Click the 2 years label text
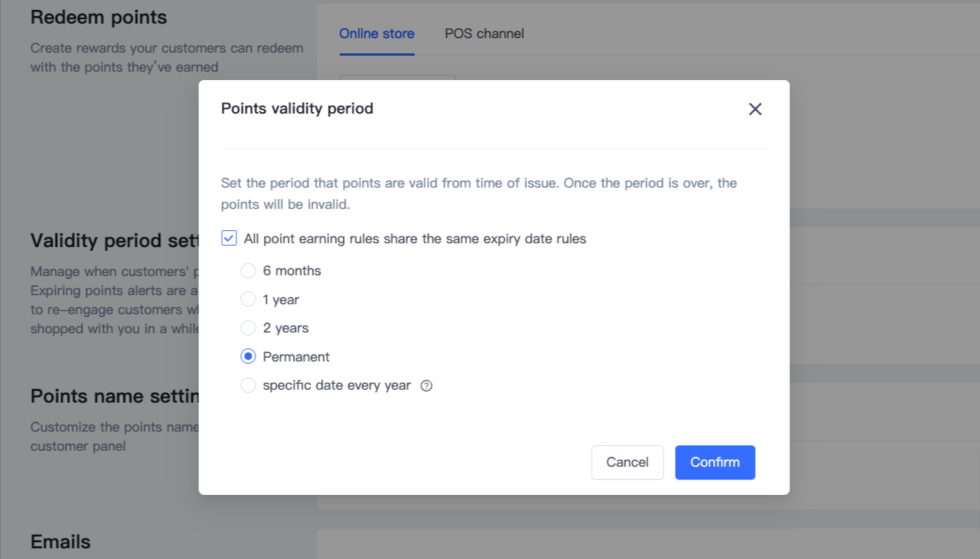Image resolution: width=980 pixels, height=559 pixels. (x=285, y=328)
